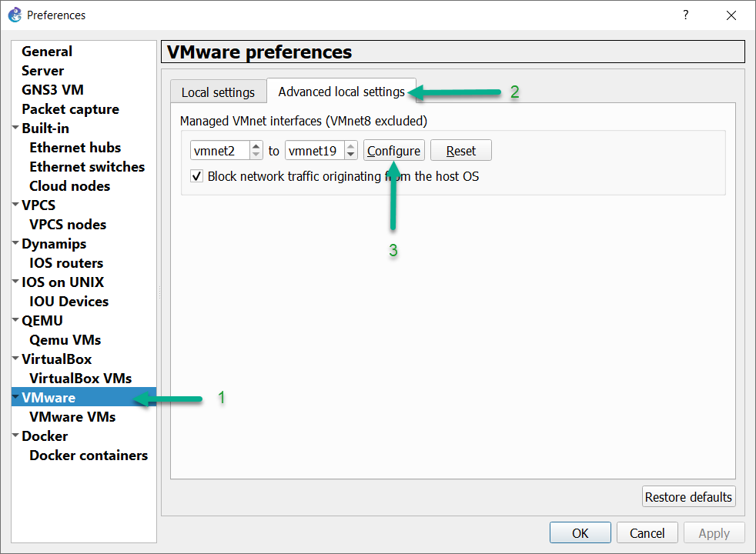Collapse the Built-in tree section
The height and width of the screenshot is (554, 756).
click(x=15, y=128)
